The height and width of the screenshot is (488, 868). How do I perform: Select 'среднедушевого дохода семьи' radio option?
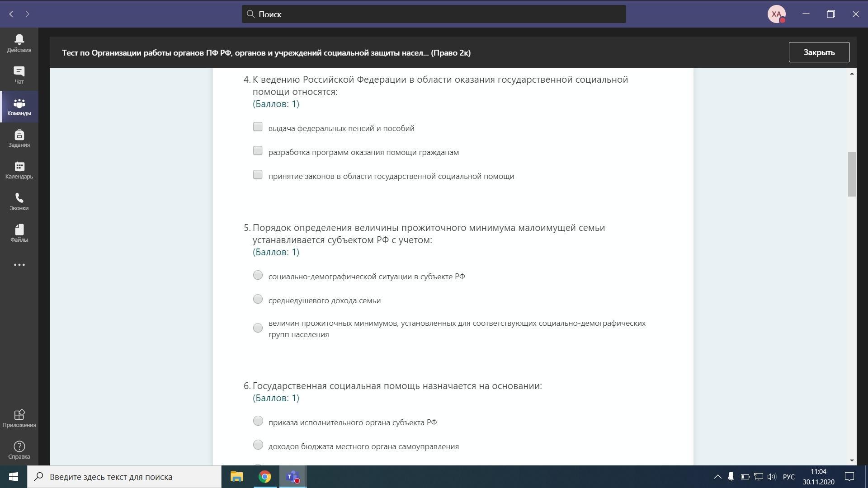pyautogui.click(x=258, y=299)
